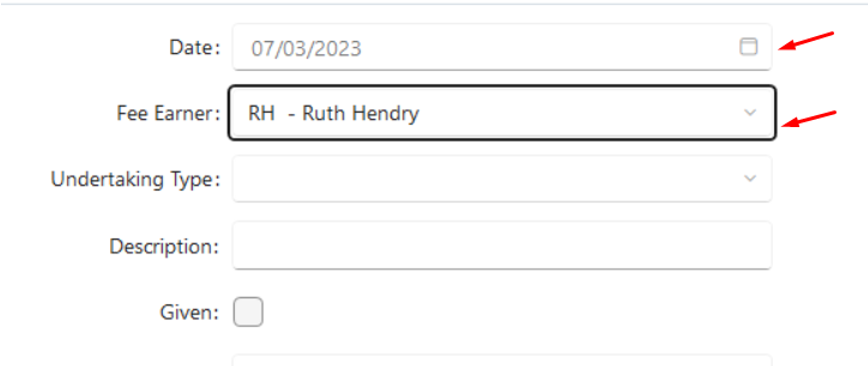Open the calendar picker icon in Date field
Screen dimensions: 868x366
tap(748, 47)
